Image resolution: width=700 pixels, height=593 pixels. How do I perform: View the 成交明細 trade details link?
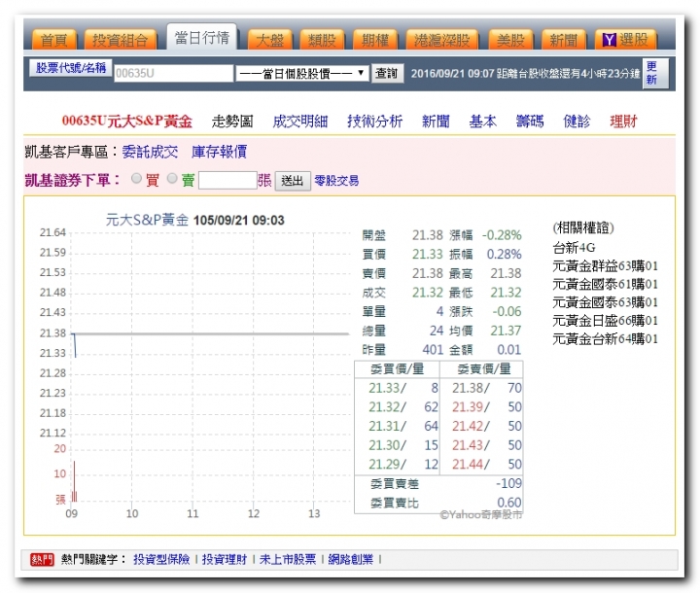pyautogui.click(x=299, y=122)
